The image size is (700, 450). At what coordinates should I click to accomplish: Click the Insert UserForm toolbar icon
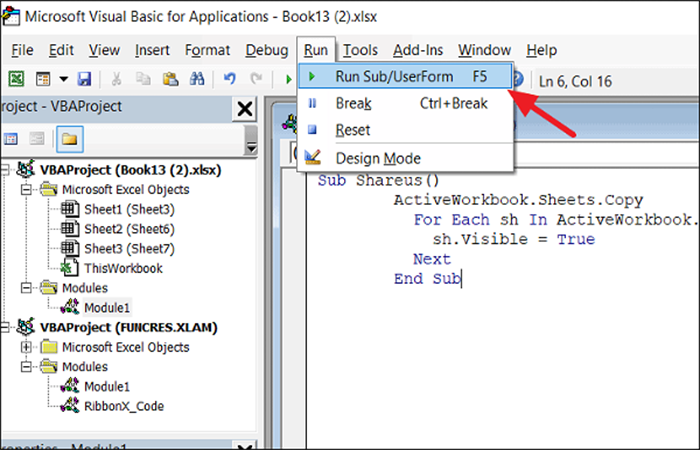(x=43, y=79)
